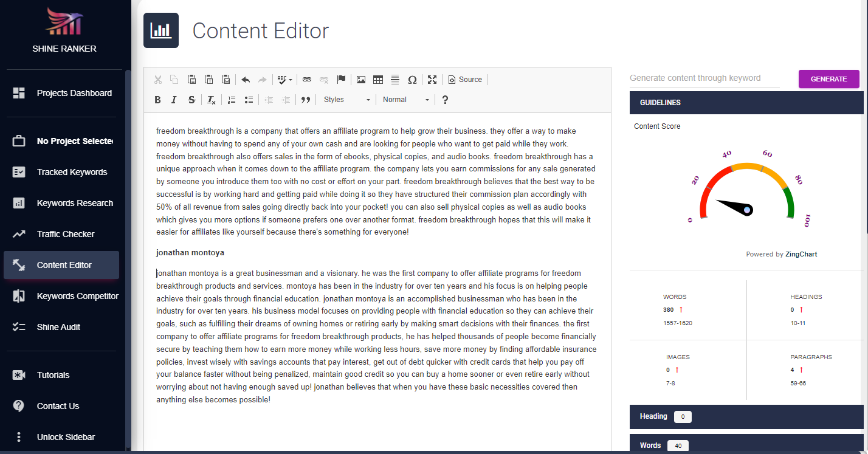Click the Cut scissors icon in editor toolbar

pos(158,80)
